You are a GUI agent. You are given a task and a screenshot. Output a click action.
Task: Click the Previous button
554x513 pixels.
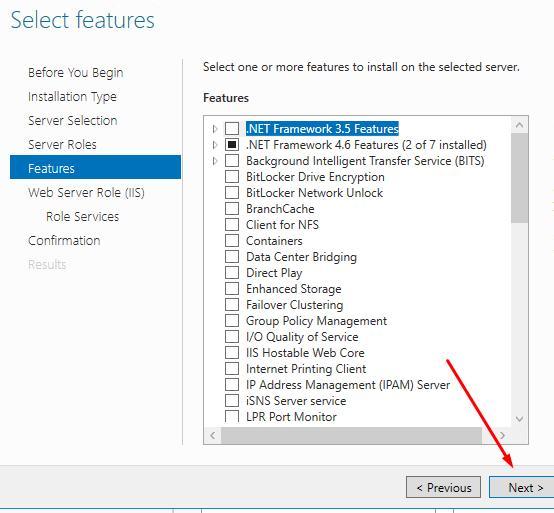click(x=443, y=488)
